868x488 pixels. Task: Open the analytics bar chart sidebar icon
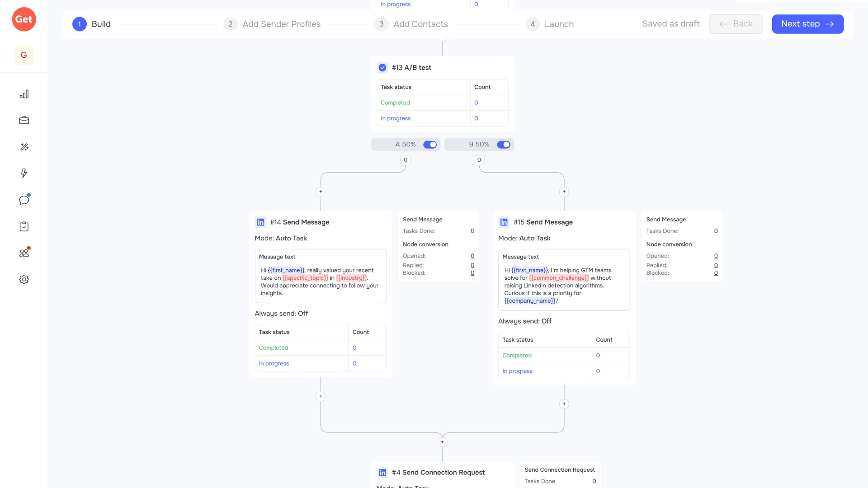[24, 94]
